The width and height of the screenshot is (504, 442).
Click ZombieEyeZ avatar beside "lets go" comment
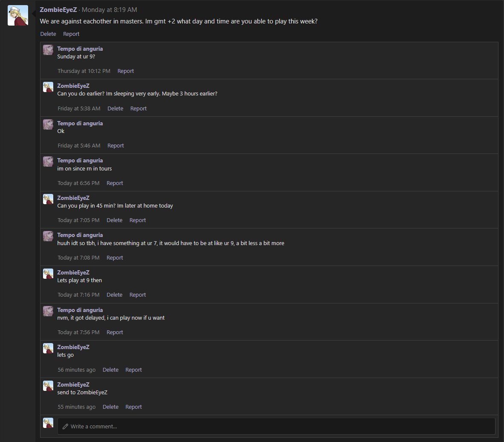tap(48, 348)
